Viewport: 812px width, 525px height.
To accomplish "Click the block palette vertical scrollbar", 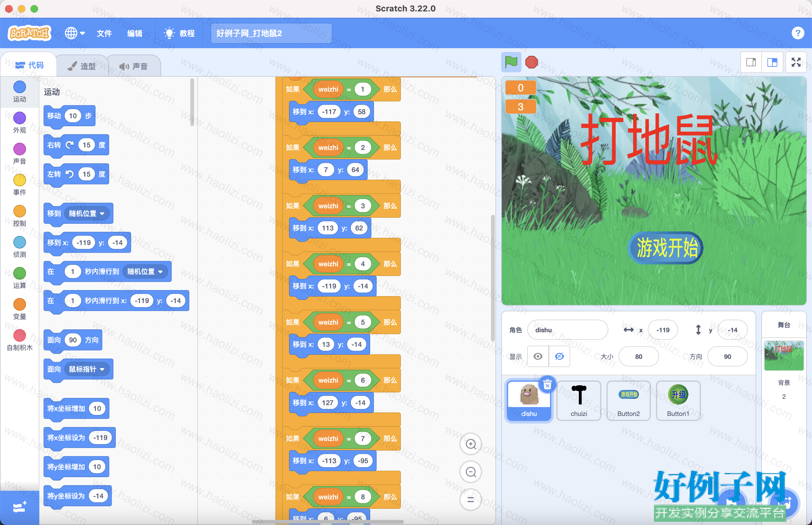I will 192,102.
